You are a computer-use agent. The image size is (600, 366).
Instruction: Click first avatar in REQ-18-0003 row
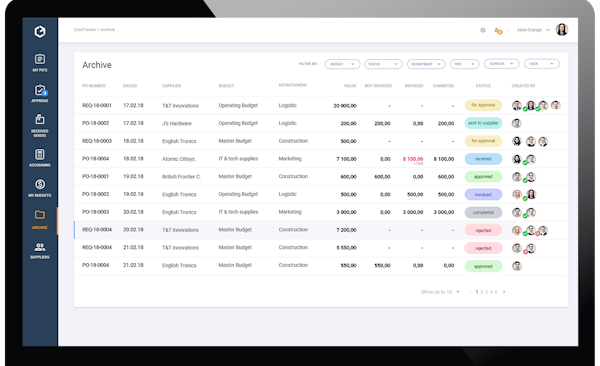click(517, 141)
